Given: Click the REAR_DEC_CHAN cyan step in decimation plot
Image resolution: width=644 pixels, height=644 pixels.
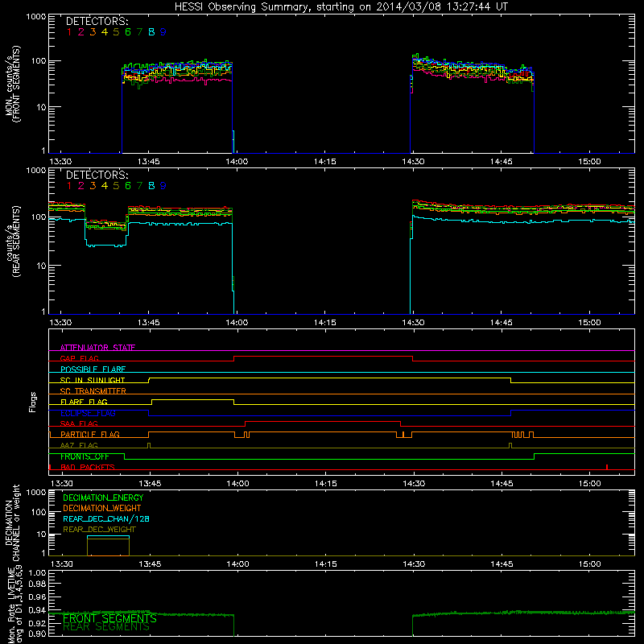Looking at the screenshot, I should pyautogui.click(x=108, y=536).
